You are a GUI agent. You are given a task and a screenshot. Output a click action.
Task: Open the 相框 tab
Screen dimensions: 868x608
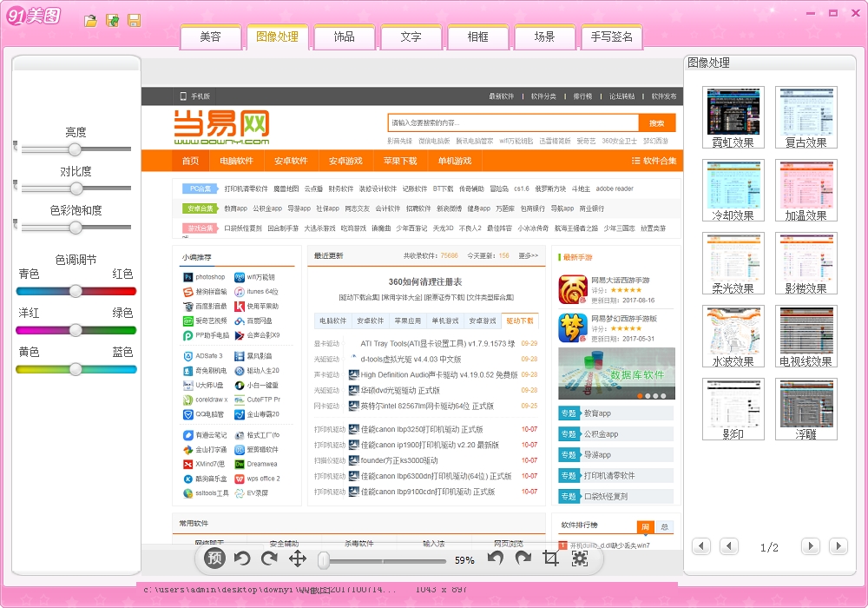pyautogui.click(x=478, y=36)
